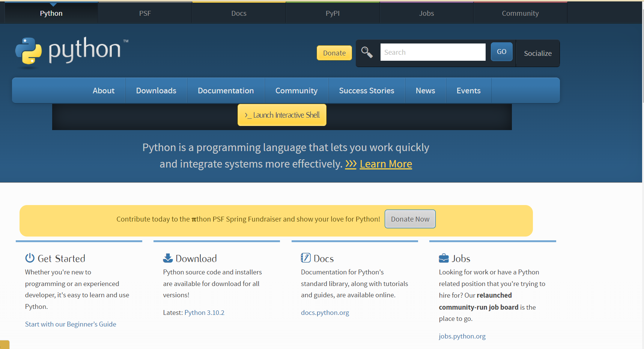Image resolution: width=644 pixels, height=349 pixels.
Task: Click the Donate Now button
Action: pyautogui.click(x=410, y=219)
